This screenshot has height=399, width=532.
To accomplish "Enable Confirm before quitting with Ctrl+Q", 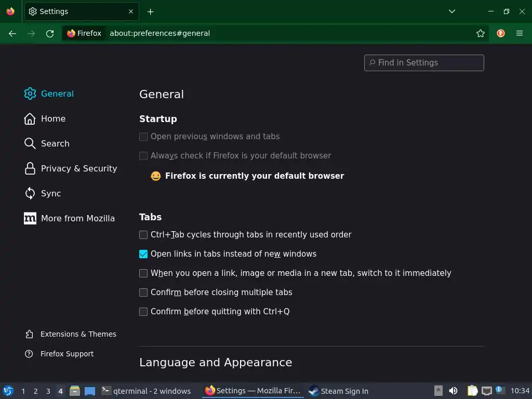I will 143,312.
